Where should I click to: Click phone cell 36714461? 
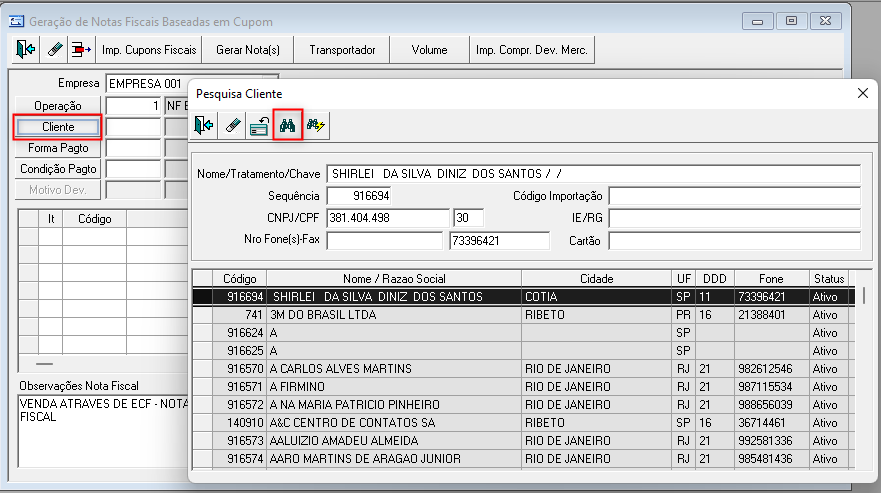click(771, 423)
